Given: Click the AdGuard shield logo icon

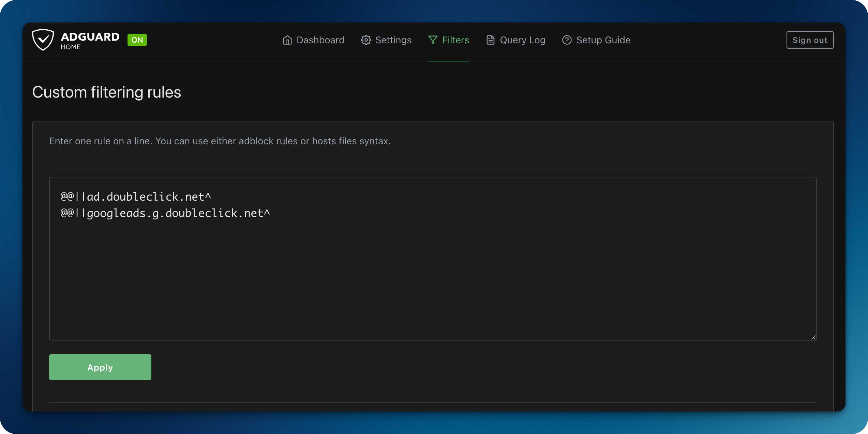Looking at the screenshot, I should click(x=43, y=40).
